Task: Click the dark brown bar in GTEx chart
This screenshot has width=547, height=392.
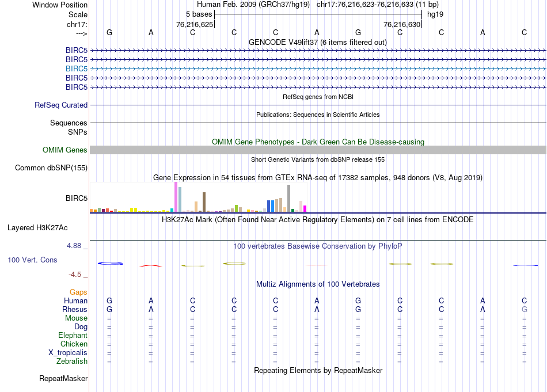Action: (204, 202)
